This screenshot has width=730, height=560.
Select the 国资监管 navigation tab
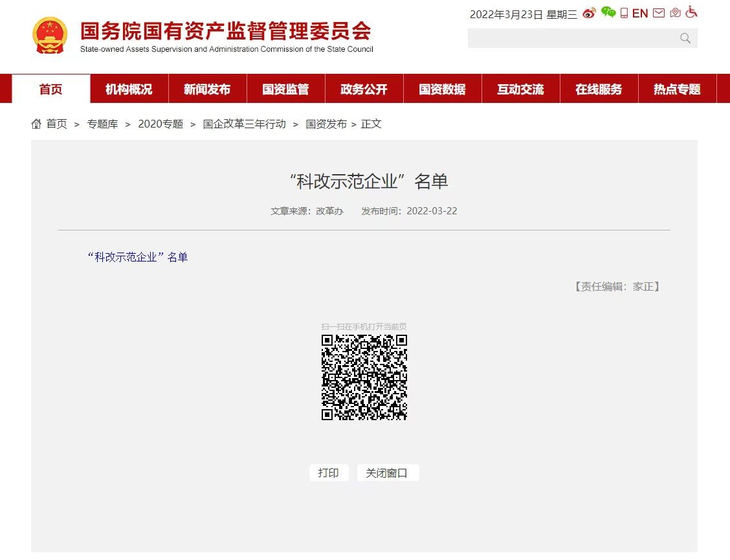(285, 89)
